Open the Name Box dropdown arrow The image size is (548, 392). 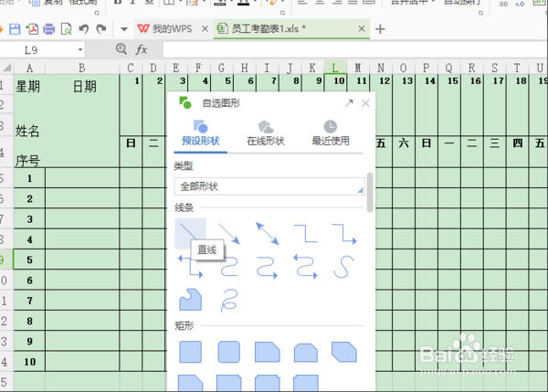coord(80,50)
